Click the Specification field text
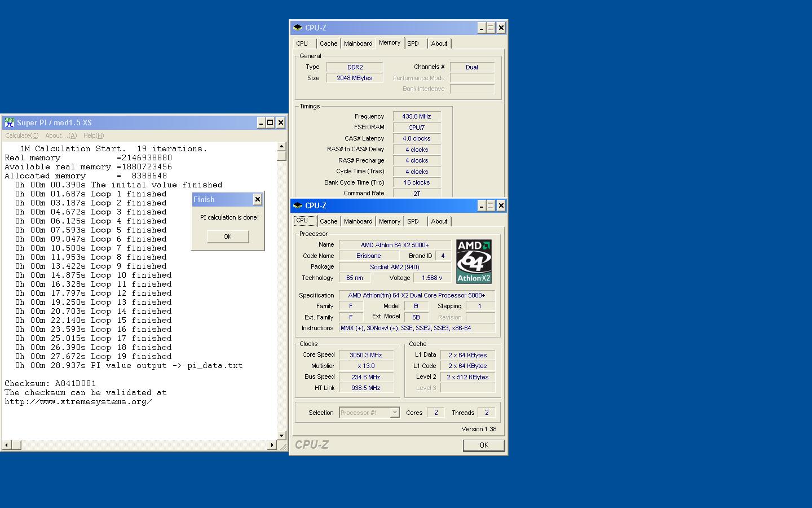 click(417, 295)
